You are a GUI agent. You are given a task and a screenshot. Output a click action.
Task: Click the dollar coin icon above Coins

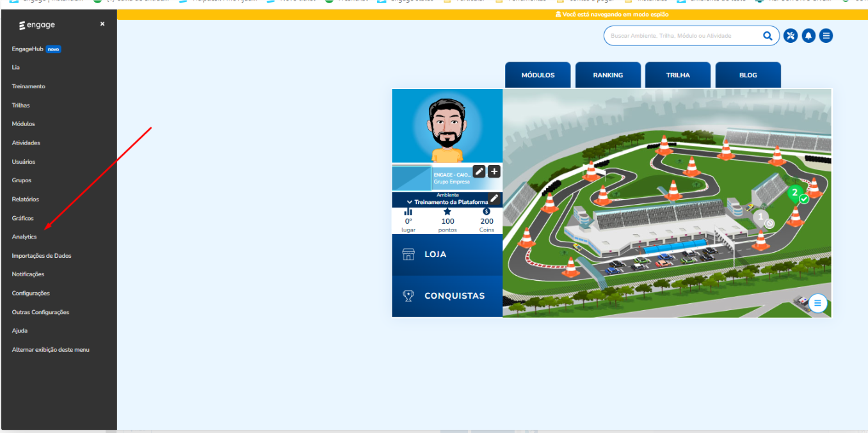tap(486, 211)
